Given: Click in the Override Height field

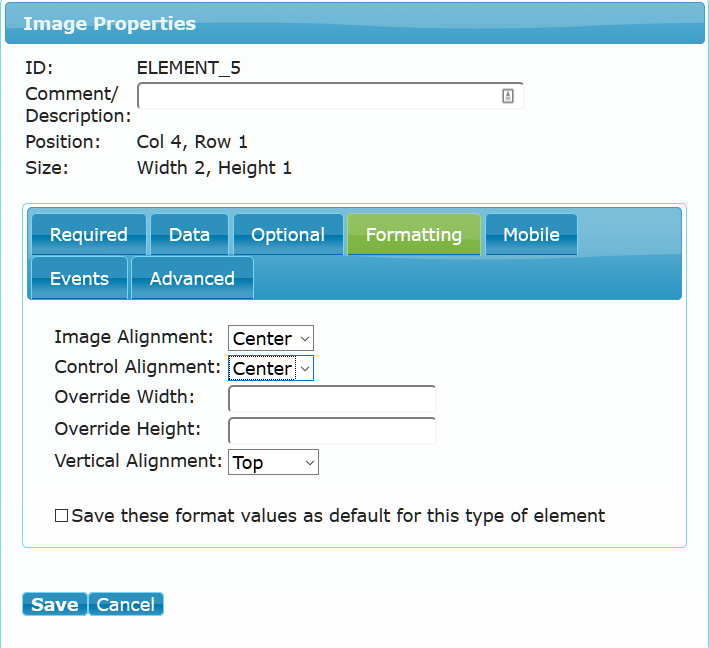Looking at the screenshot, I should click(x=332, y=430).
